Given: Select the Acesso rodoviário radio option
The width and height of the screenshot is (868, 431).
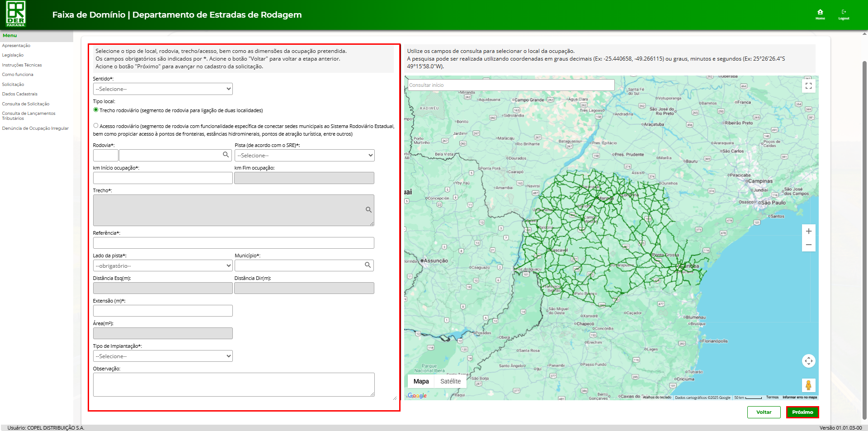Looking at the screenshot, I should [96, 126].
